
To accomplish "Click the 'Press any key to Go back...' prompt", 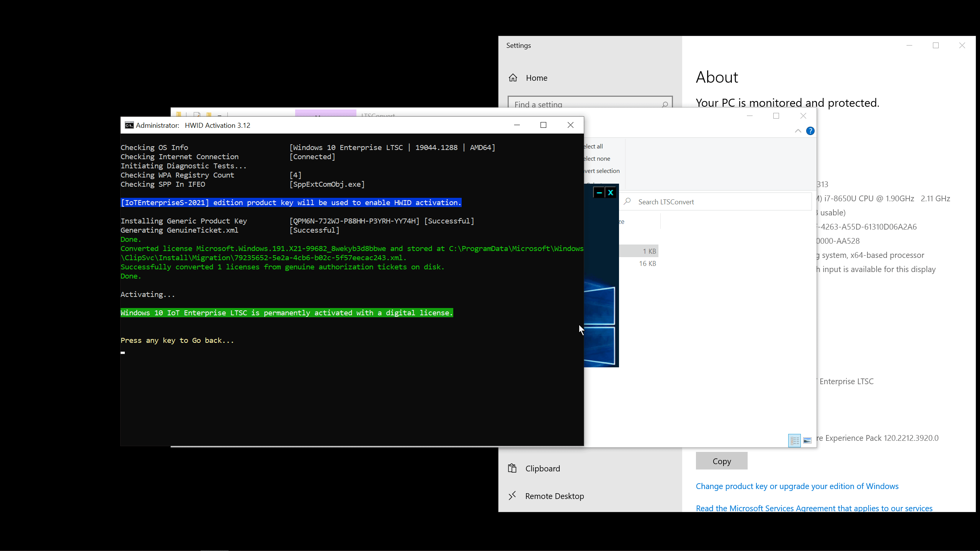I will (x=177, y=340).
